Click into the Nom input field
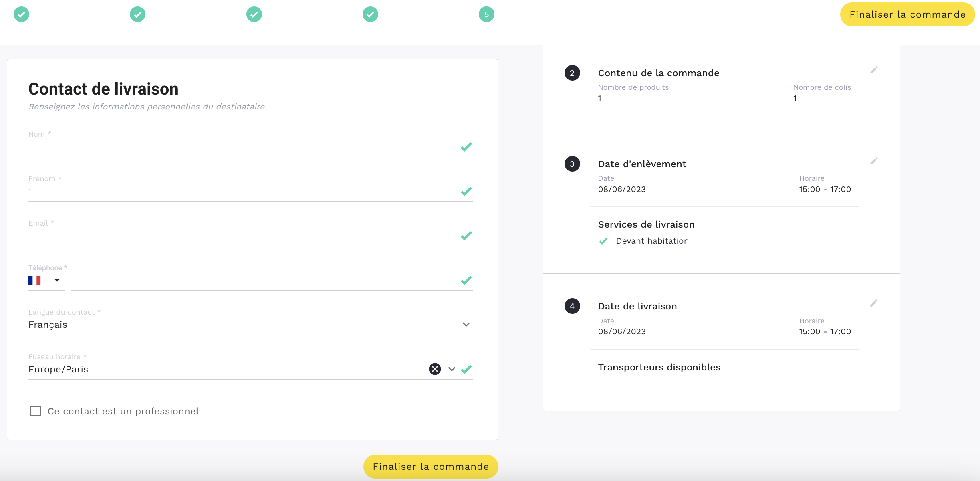 (240, 148)
